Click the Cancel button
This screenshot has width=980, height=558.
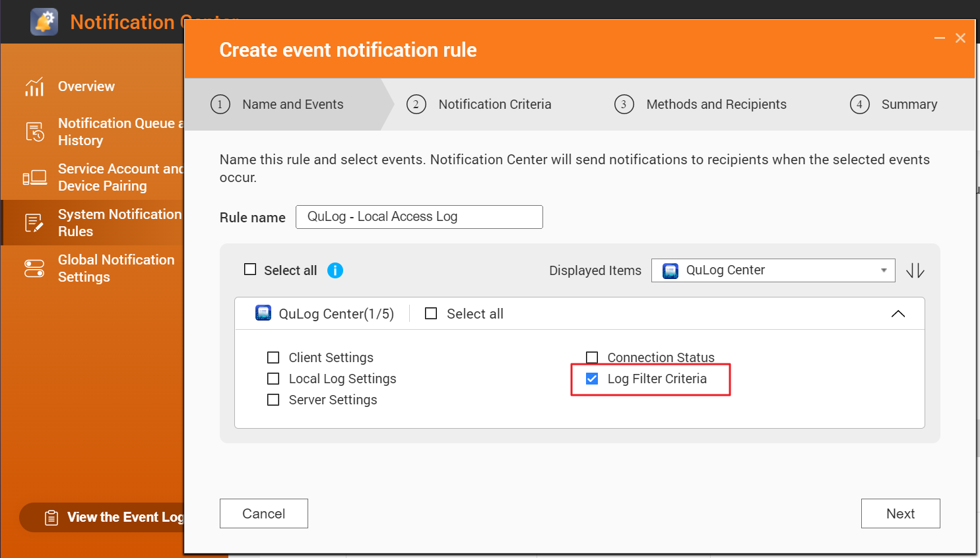tap(264, 513)
